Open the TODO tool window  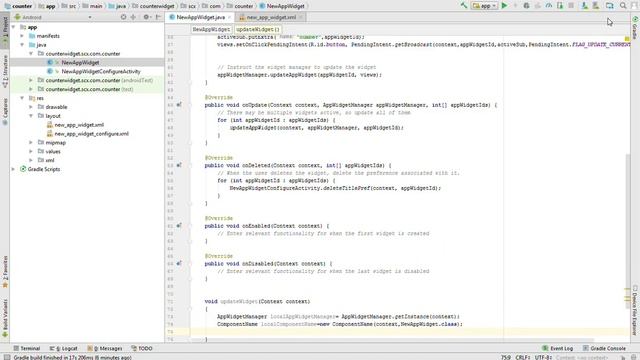pyautogui.click(x=142, y=349)
